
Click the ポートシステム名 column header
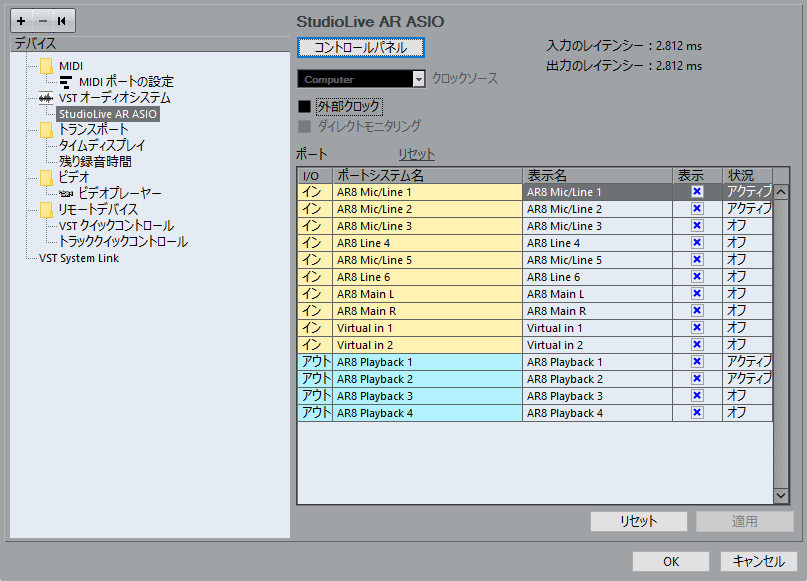coord(428,175)
